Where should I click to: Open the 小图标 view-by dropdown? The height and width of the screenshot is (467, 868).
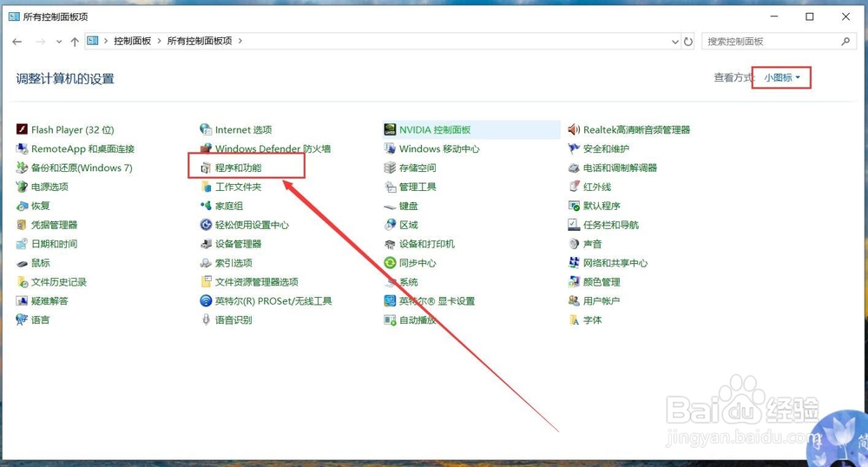pos(782,77)
